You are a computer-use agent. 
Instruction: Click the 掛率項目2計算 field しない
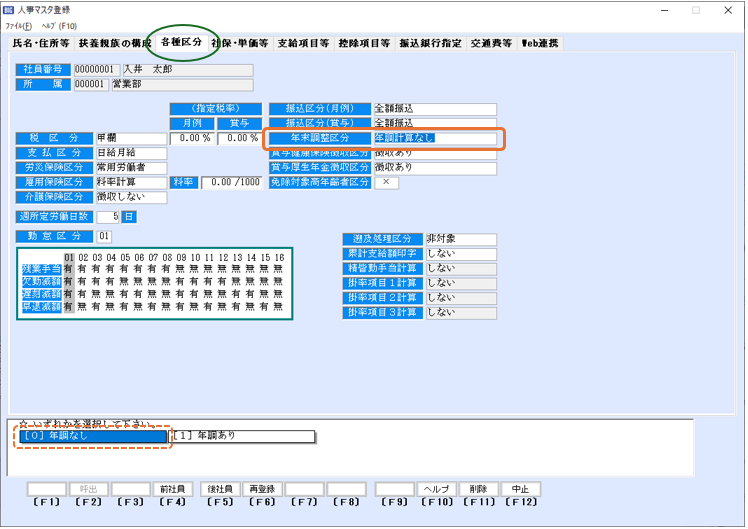click(x=461, y=299)
